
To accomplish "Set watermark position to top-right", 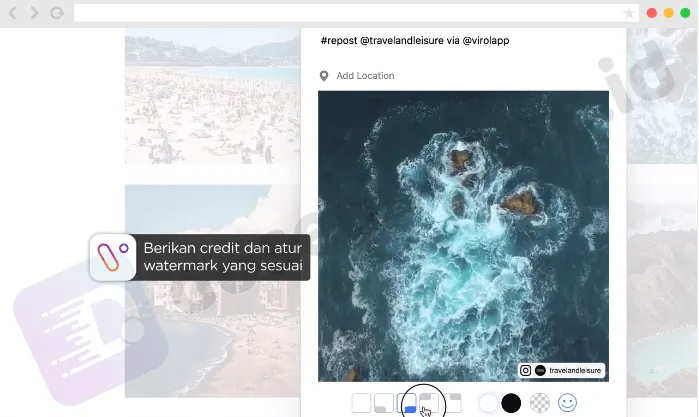I will click(453, 403).
